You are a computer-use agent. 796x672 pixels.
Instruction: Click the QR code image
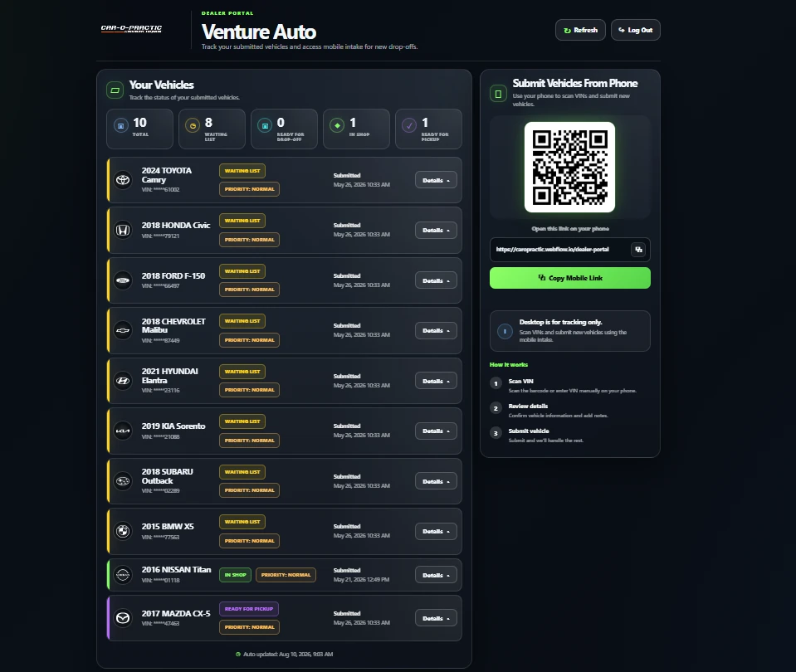click(569, 167)
